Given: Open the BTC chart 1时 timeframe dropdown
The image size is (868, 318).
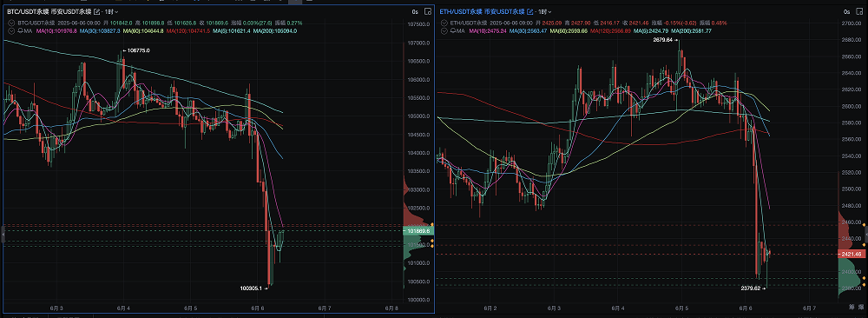Looking at the screenshot, I should click(112, 11).
